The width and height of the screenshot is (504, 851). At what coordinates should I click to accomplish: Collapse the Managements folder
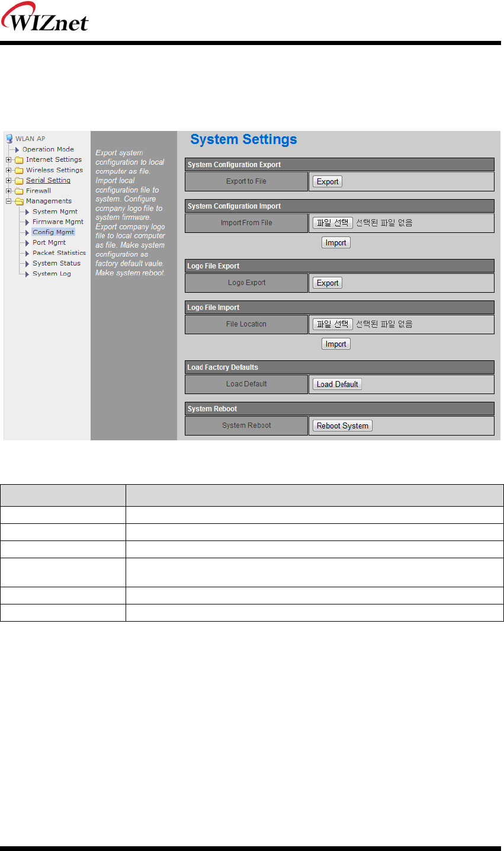click(x=9, y=201)
